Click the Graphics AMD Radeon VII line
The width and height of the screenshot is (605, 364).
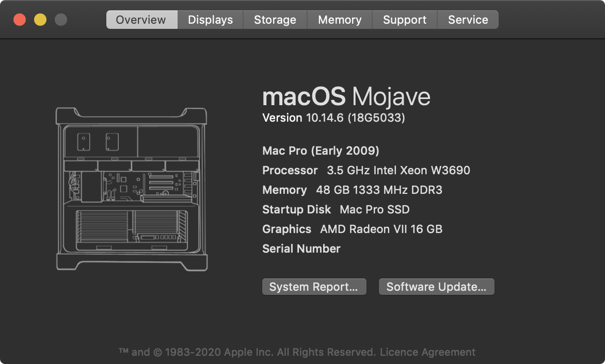[352, 229]
